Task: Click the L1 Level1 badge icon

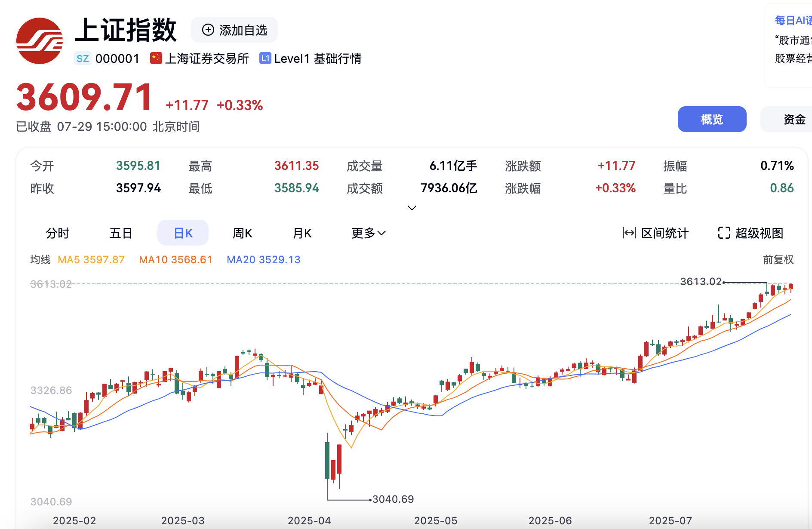Action: point(265,58)
